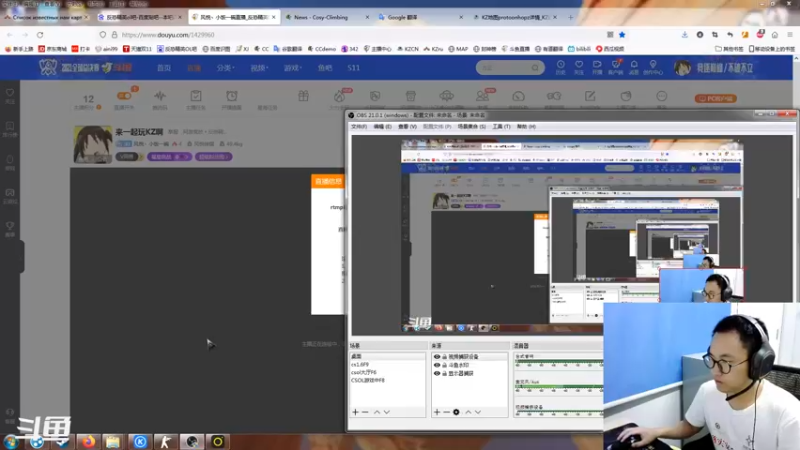Image resolution: width=800 pixels, height=450 pixels.
Task: Click the cloud icon in Douyu streamer toolbar
Action: click(x=446, y=96)
